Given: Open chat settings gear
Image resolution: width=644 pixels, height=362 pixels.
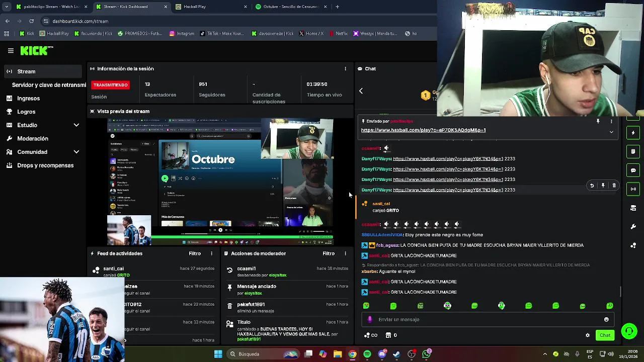Looking at the screenshot, I should 587,335.
